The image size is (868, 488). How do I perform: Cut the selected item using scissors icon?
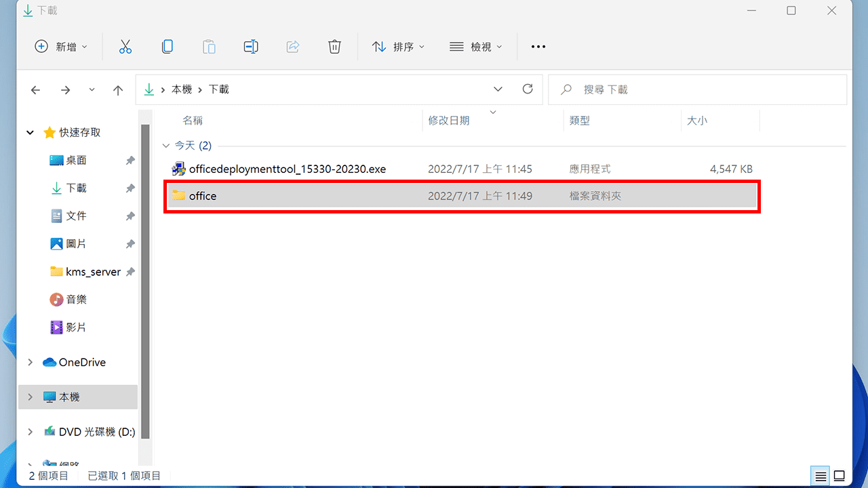125,46
